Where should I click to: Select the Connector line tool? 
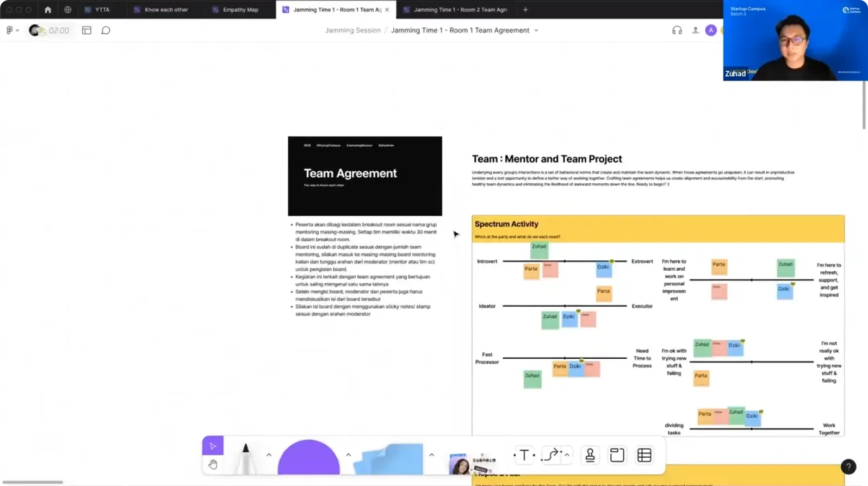click(551, 455)
